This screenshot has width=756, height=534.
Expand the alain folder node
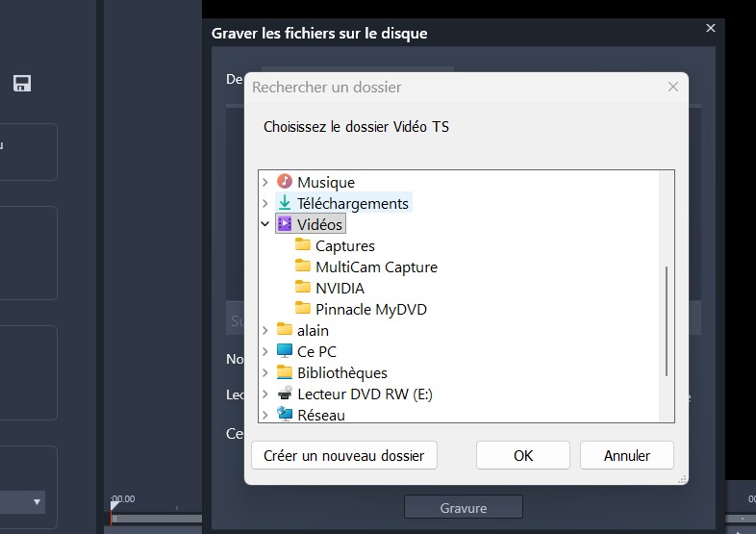[x=265, y=330]
